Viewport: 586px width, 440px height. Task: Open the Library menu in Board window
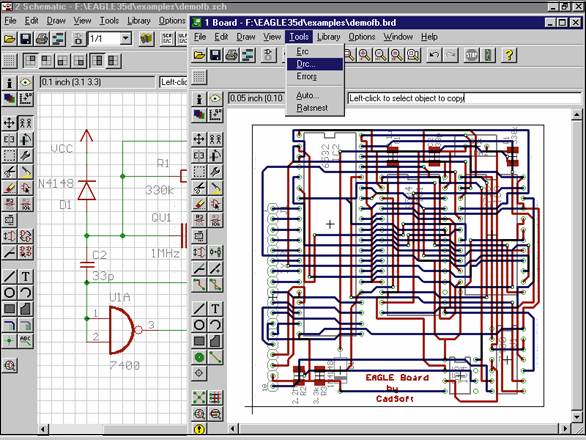click(329, 37)
